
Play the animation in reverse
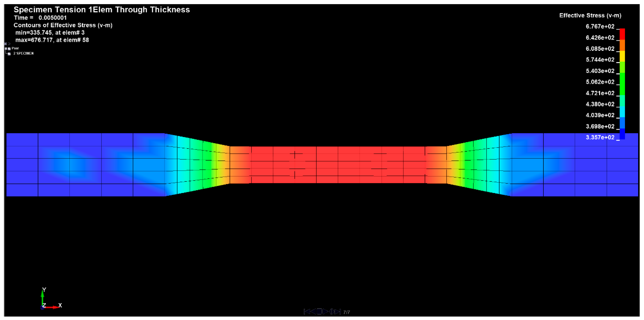click(313, 312)
